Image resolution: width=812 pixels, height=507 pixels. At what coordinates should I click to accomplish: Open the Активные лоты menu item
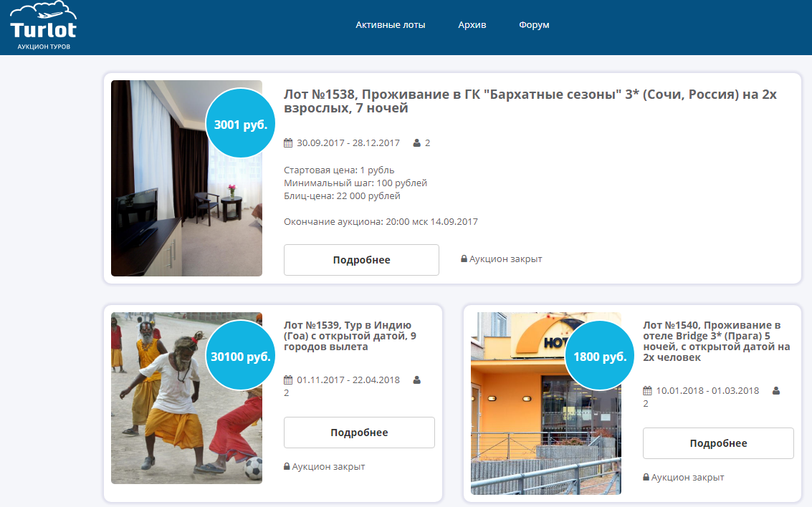(x=390, y=25)
